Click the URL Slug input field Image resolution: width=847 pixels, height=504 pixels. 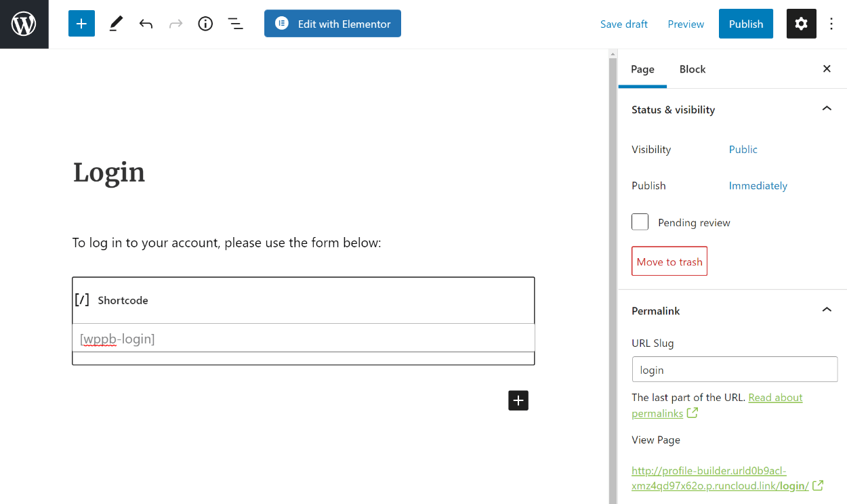click(x=735, y=370)
